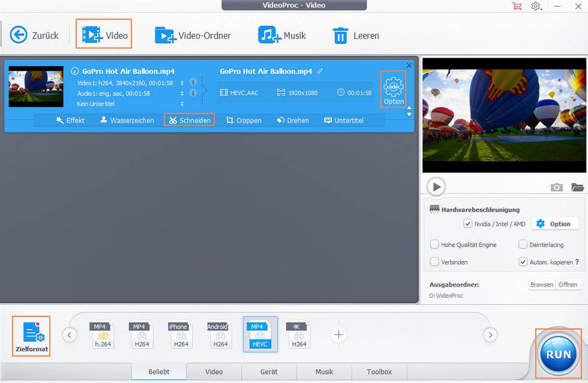This screenshot has width=588, height=383.
Task: Click Öffnen to open output folder
Action: pos(568,285)
